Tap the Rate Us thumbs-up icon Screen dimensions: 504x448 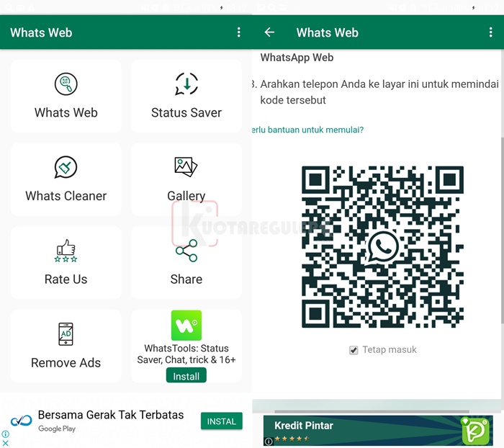click(66, 251)
